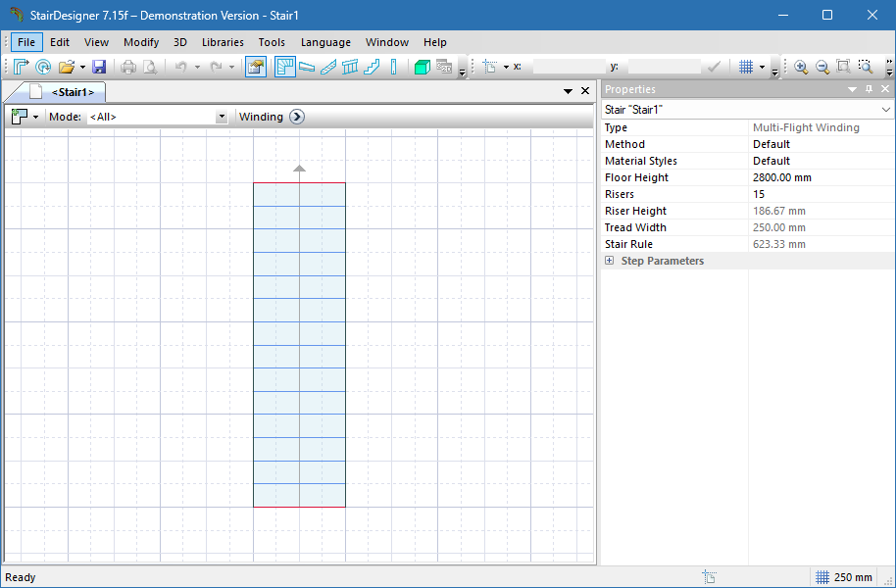Click the validate coordinates checkmark icon
The width and height of the screenshot is (896, 588).
713,67
